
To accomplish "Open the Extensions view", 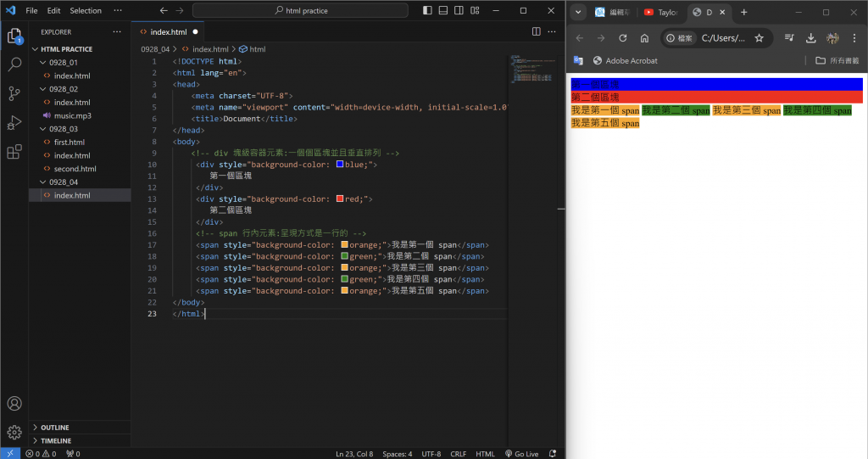I will click(14, 151).
